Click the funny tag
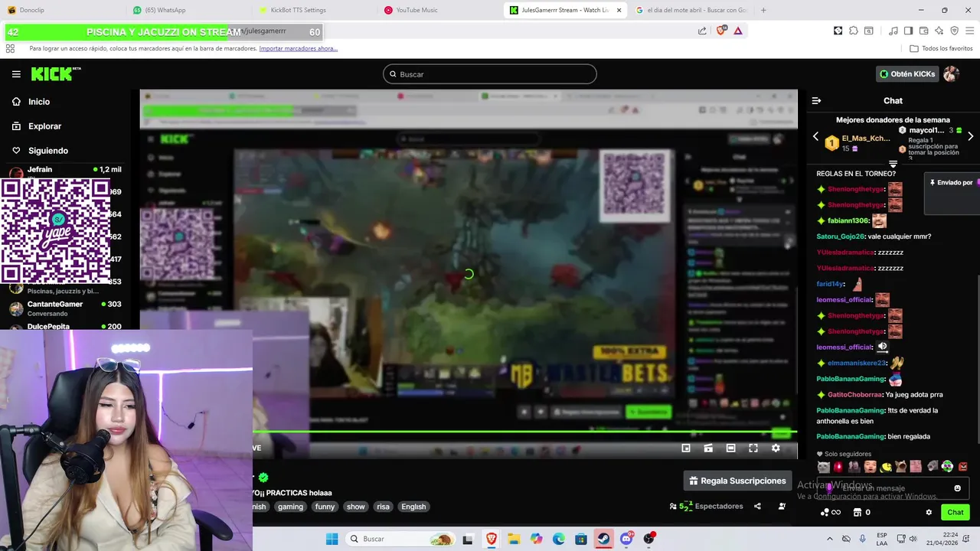Image resolution: width=980 pixels, height=551 pixels. (325, 507)
